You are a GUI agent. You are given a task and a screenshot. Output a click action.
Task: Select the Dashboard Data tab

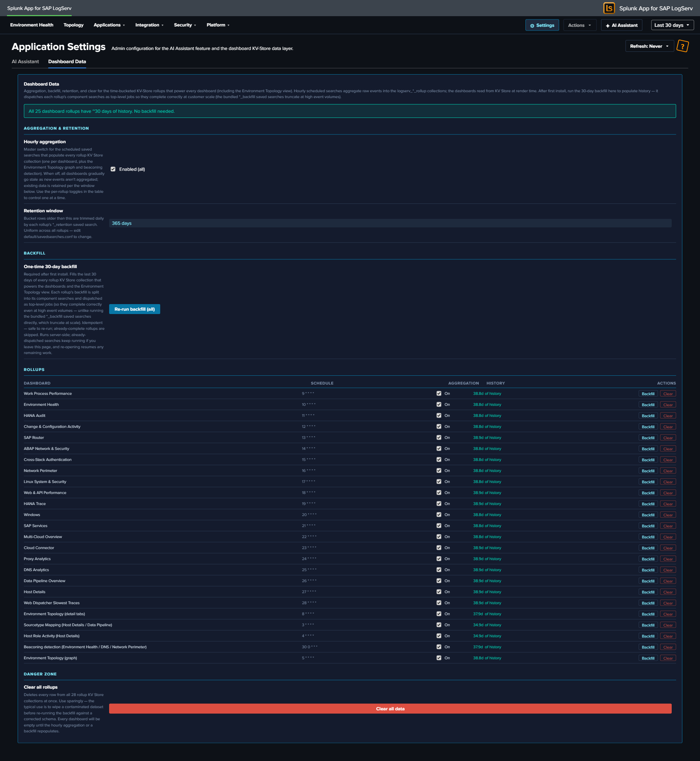67,61
